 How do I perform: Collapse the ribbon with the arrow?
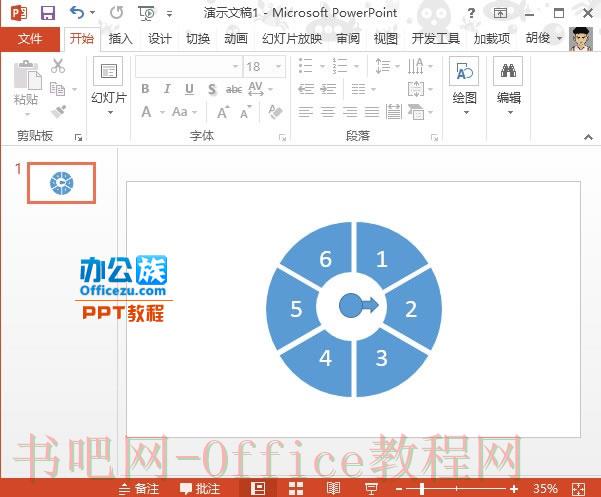click(x=588, y=137)
